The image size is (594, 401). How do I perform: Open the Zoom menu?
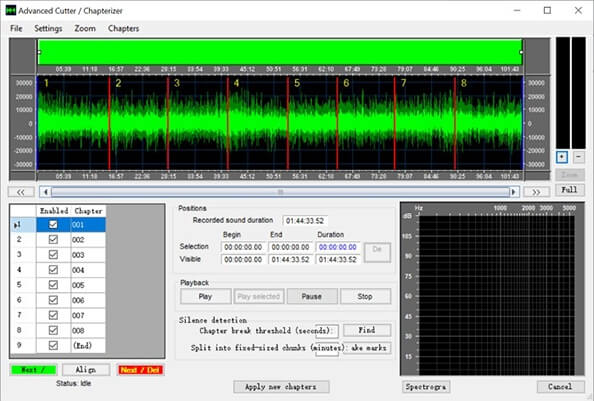85,29
